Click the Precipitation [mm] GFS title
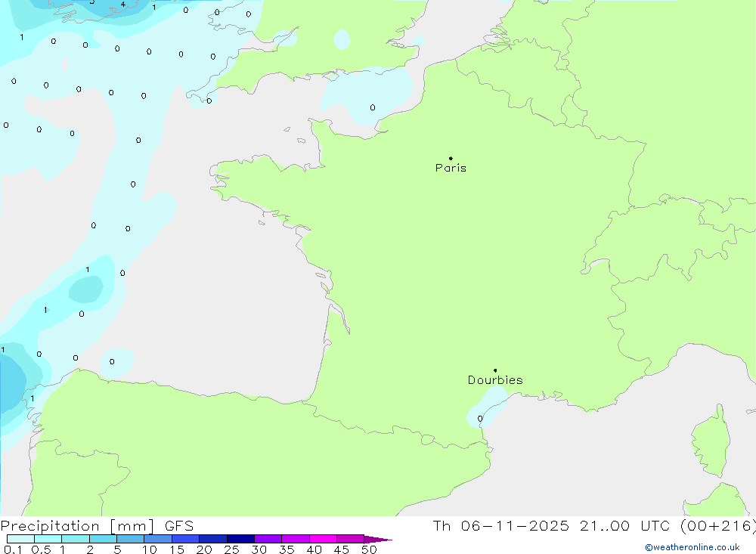This screenshot has width=756, height=554. 97,526
